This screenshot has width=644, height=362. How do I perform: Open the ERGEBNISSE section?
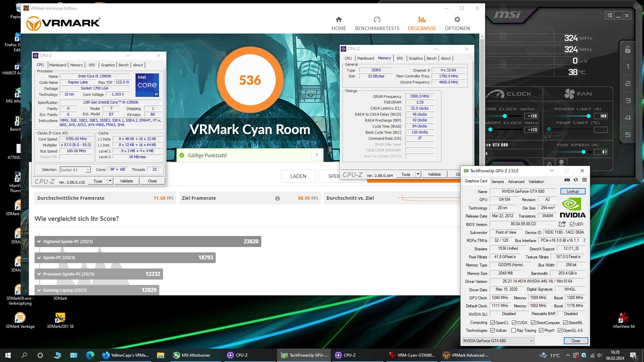click(422, 23)
